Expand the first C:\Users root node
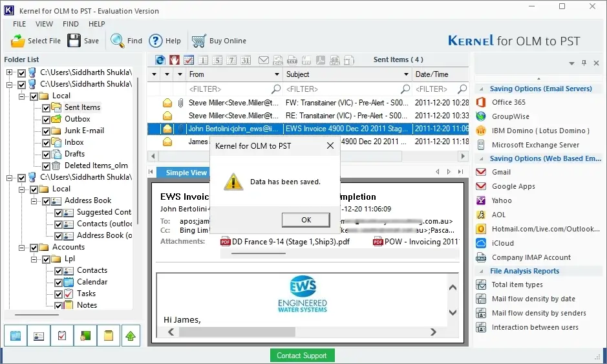607x364 pixels. pyautogui.click(x=9, y=72)
